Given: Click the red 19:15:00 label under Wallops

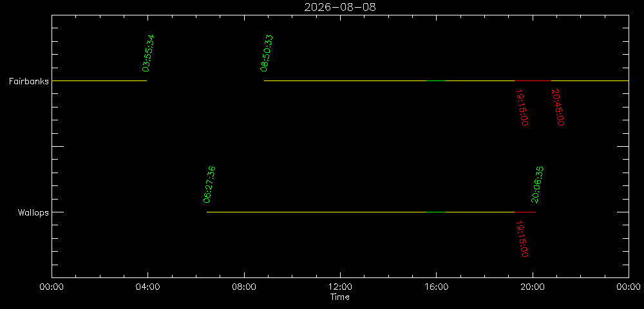Looking at the screenshot, I should coord(522,239).
